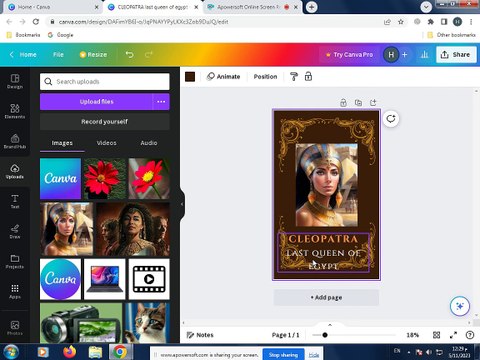Select the CLEOPATRA title text on canvas
The image size is (480, 360).
323,239
